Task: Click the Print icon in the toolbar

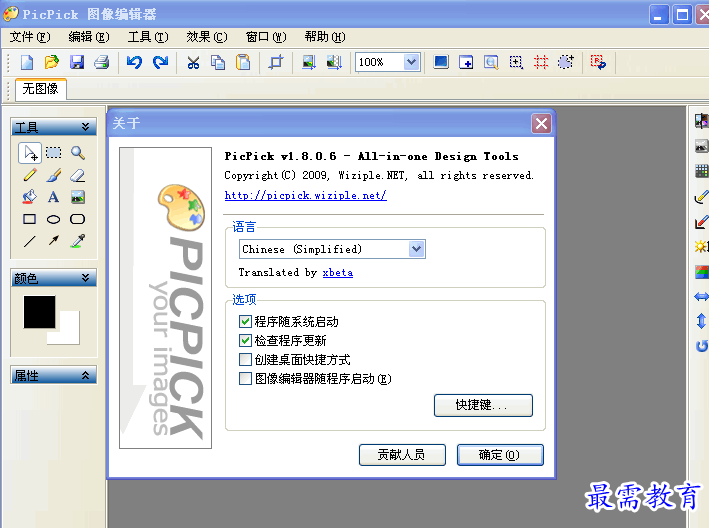Action: coord(101,62)
